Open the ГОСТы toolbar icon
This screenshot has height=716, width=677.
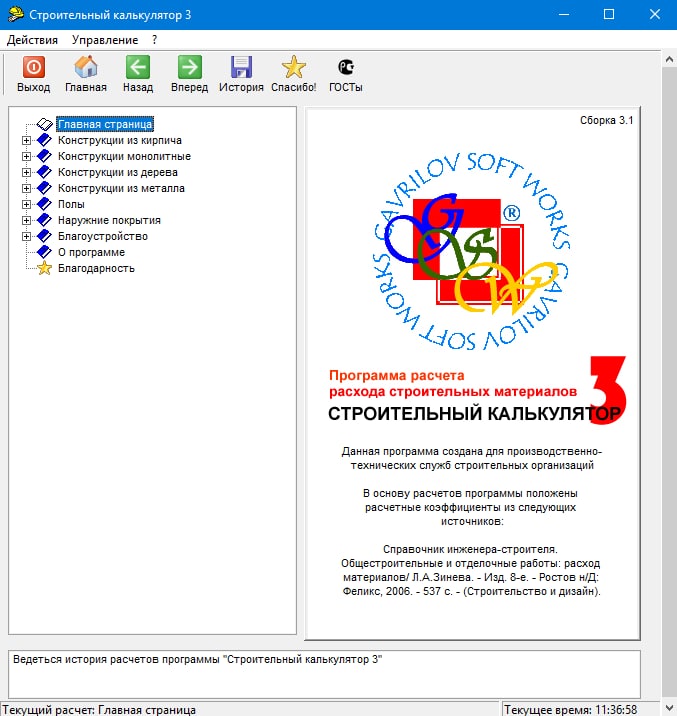[x=346, y=67]
